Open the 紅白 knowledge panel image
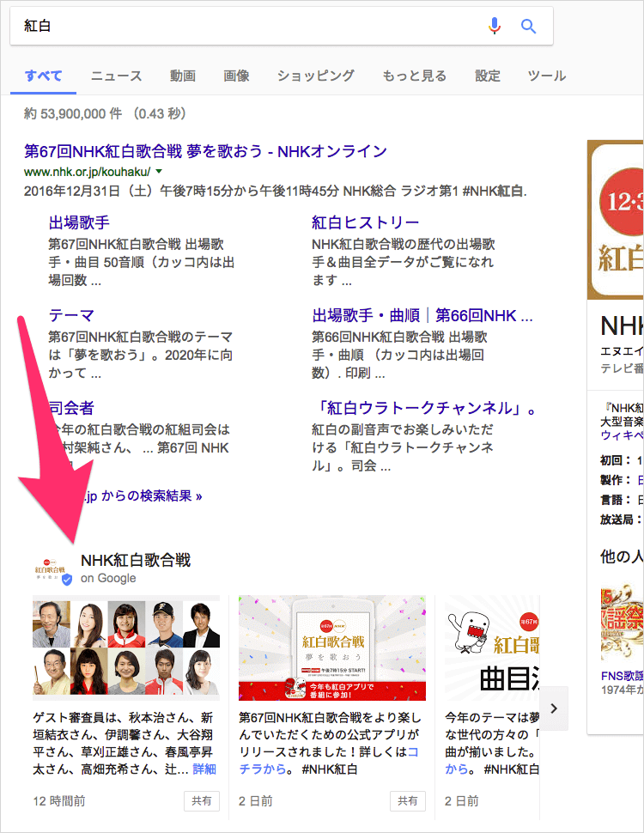Viewport: 644px width, 833px height. [616, 220]
